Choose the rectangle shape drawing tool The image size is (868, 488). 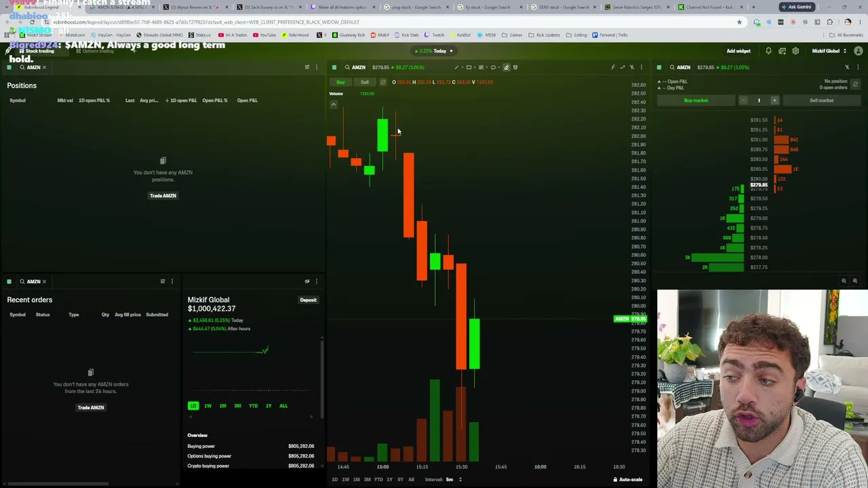tap(469, 67)
